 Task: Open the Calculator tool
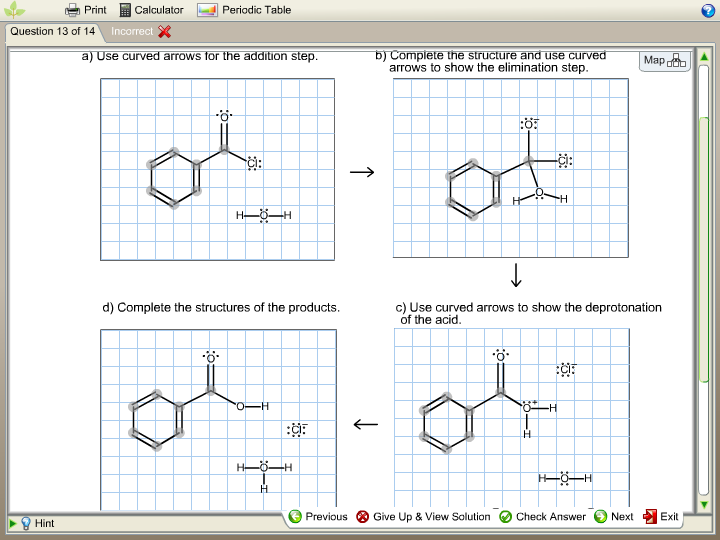point(151,10)
